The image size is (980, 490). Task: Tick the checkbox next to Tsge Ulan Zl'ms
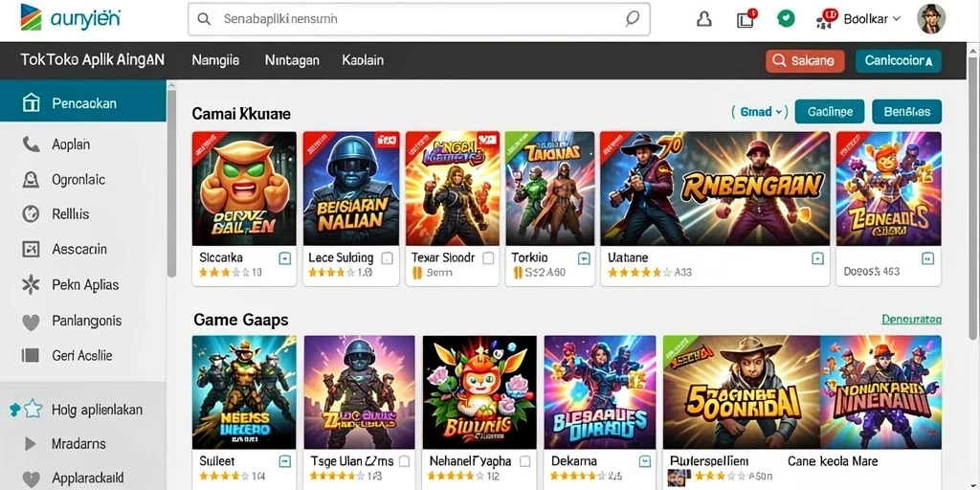[405, 461]
